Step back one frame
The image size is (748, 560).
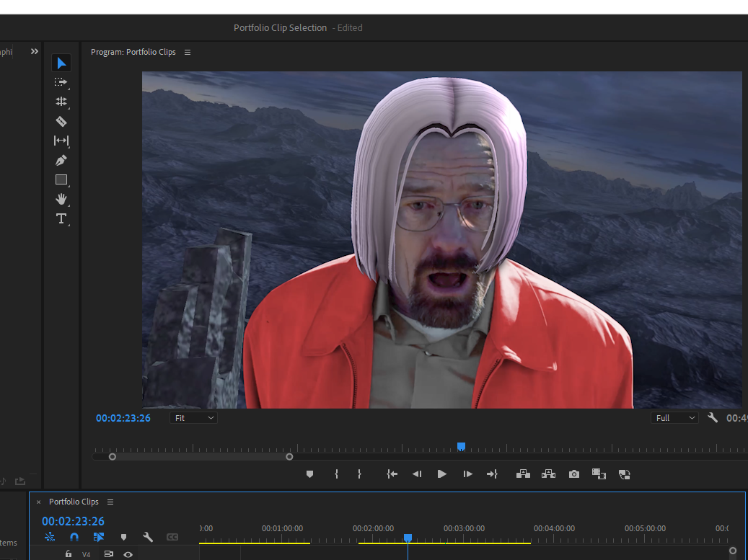click(417, 474)
